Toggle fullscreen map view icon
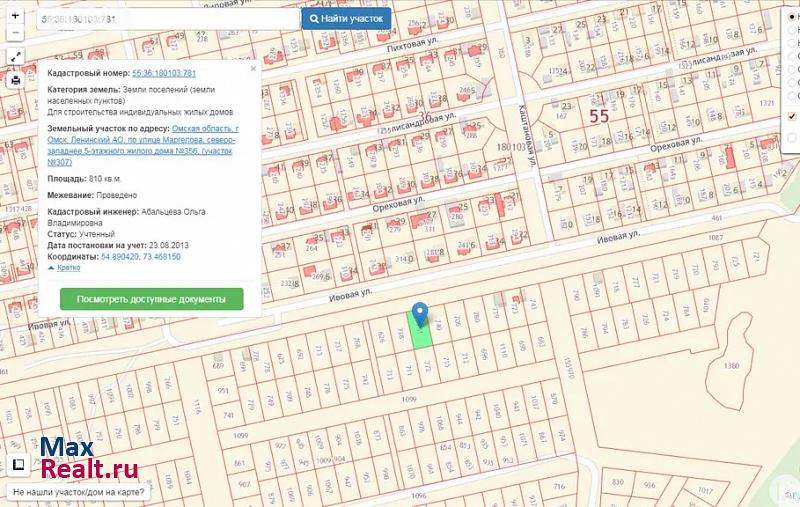 pos(16,58)
